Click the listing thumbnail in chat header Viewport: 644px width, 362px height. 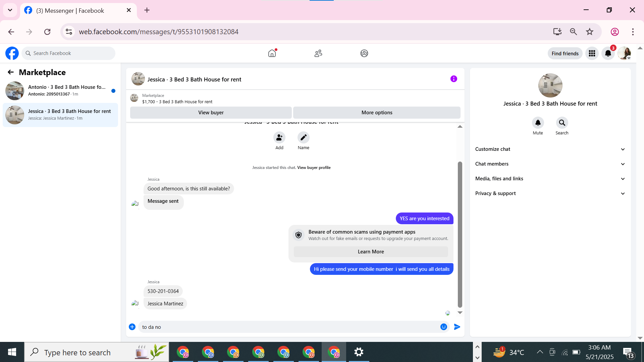[x=138, y=79]
